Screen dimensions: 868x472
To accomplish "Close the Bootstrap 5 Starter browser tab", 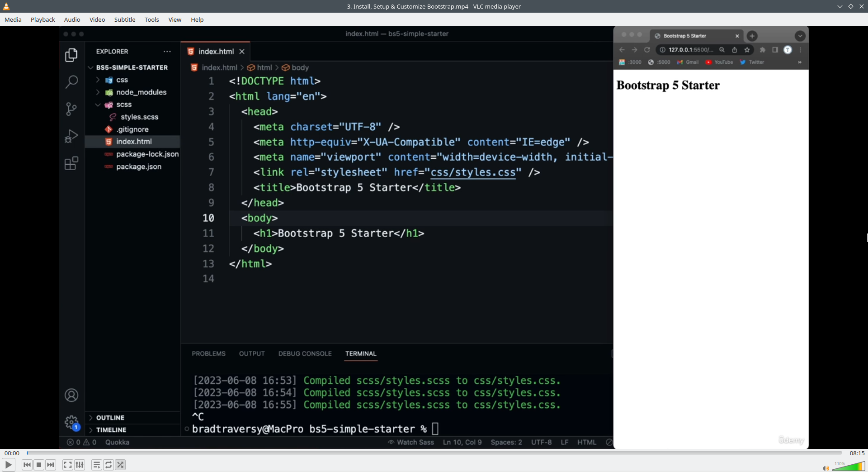I will click(737, 36).
